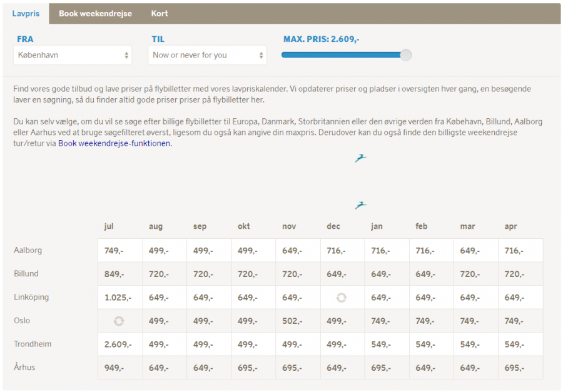Choose Århus's 949,- July fare
Screen dimensions: 563x392
(x=114, y=368)
